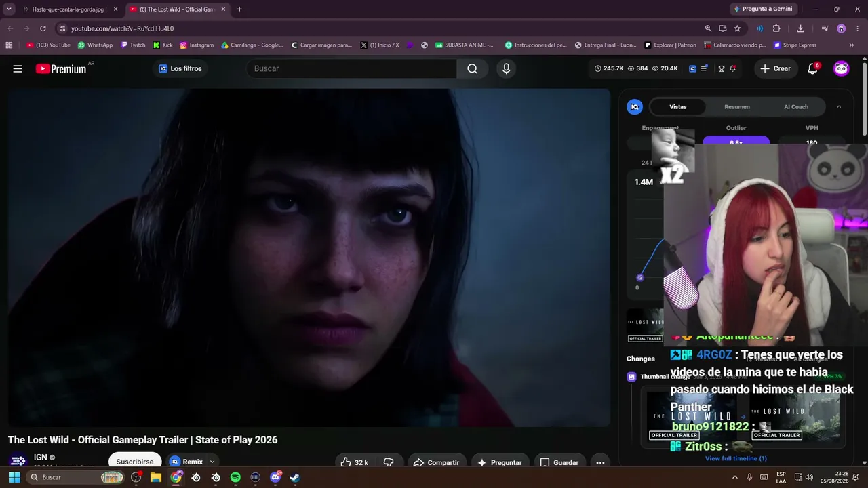Open the Windows Start menu

[14, 477]
